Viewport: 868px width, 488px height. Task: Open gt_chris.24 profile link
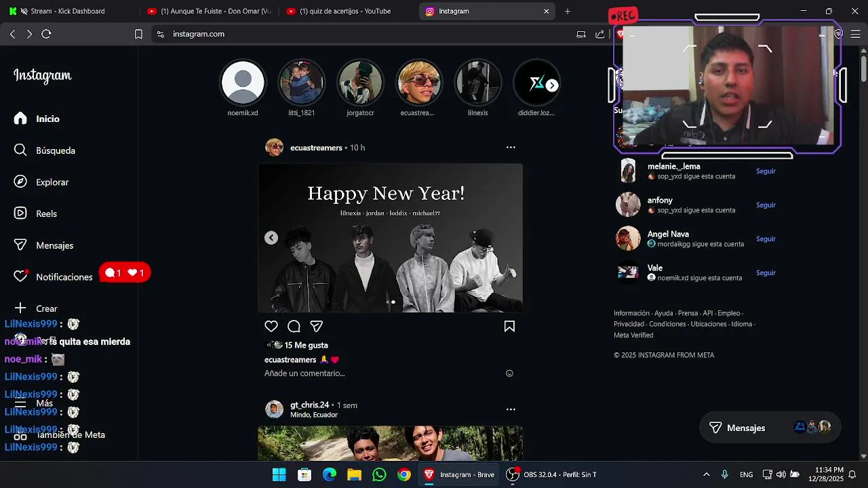309,405
